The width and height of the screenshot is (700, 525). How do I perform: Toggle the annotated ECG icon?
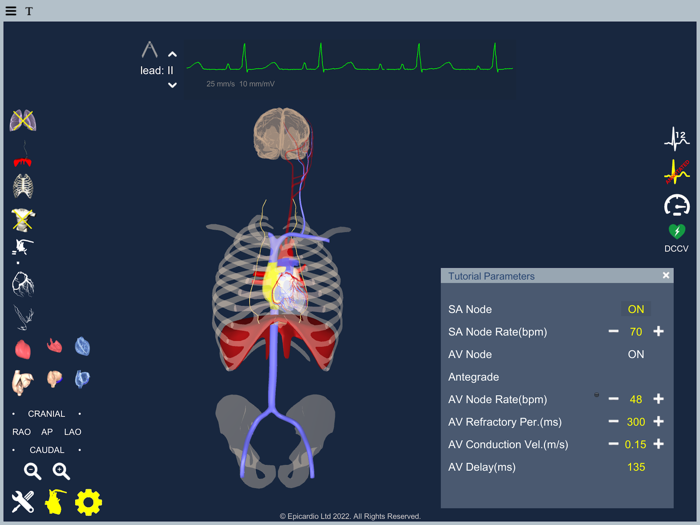pos(677,172)
